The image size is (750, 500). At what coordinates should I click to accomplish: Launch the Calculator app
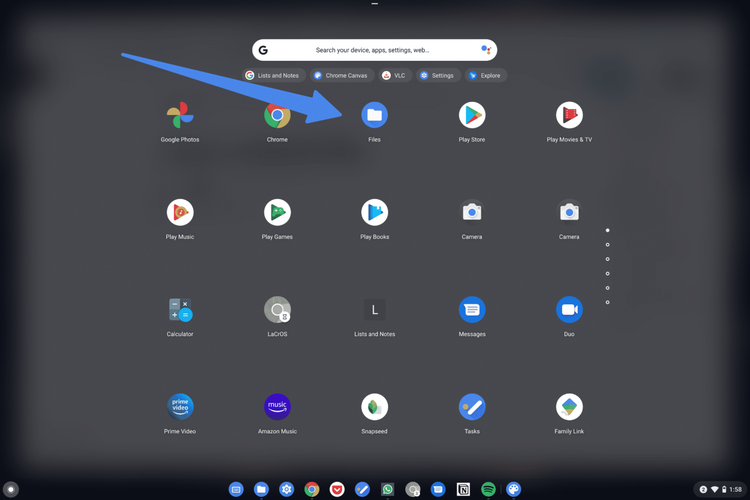coord(180,310)
